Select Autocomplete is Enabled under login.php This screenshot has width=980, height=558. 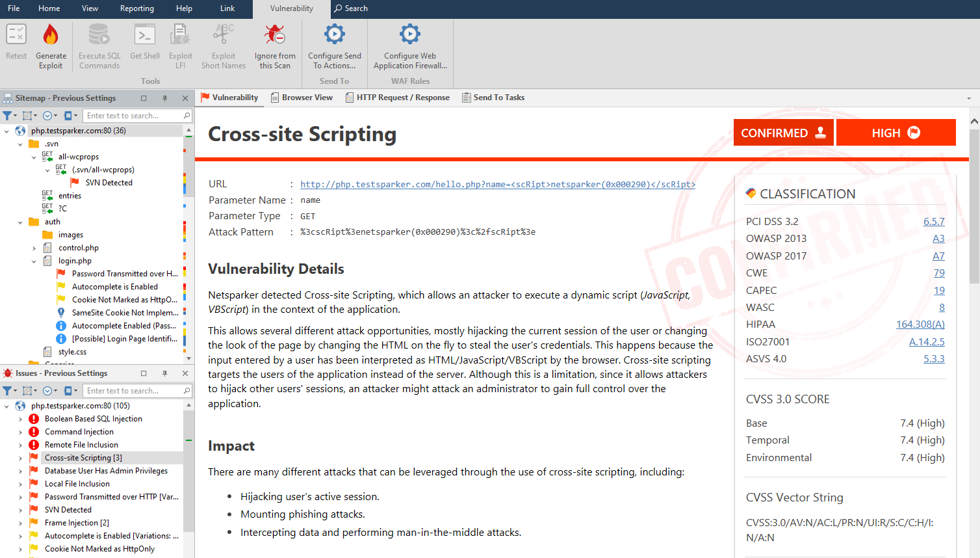tap(114, 287)
